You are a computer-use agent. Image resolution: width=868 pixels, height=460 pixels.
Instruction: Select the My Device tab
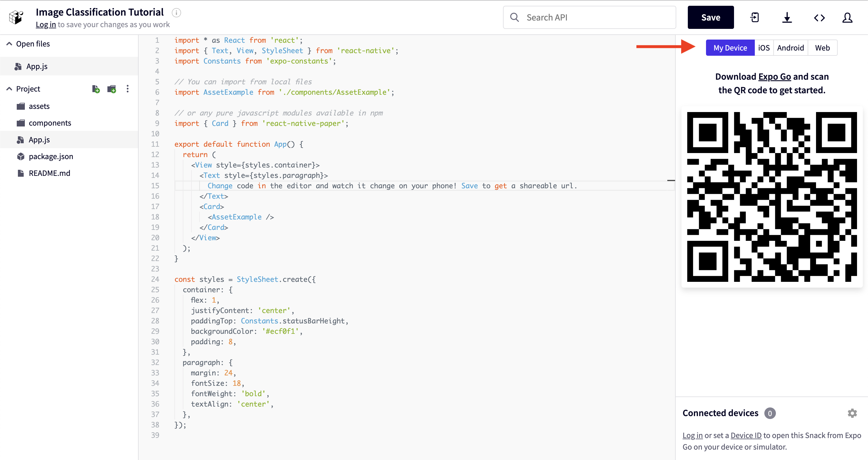[730, 48]
